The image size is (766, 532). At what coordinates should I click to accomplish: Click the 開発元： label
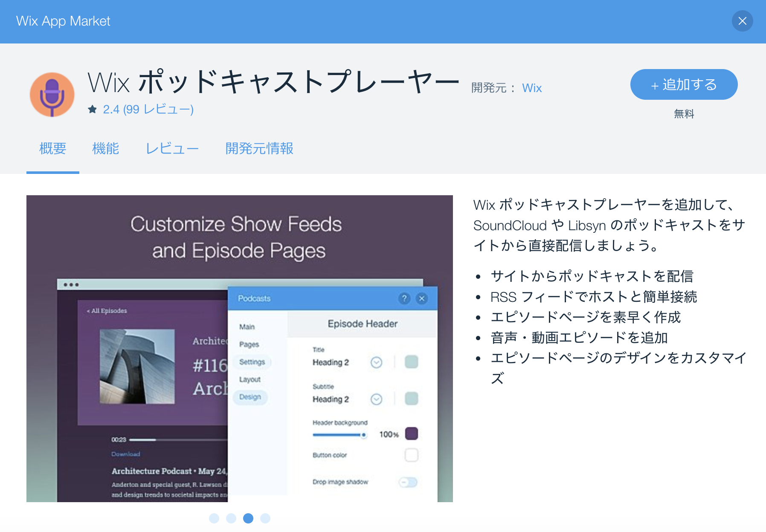click(x=493, y=88)
